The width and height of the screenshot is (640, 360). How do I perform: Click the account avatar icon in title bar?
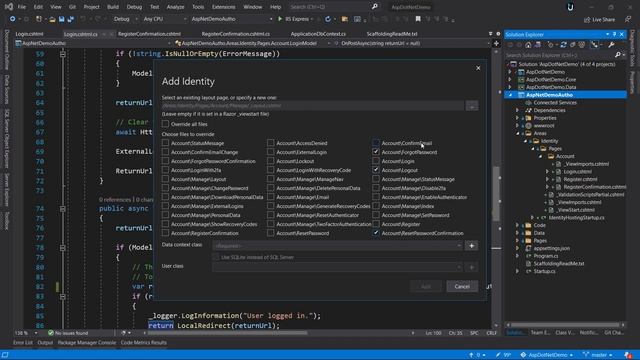tap(570, 7)
